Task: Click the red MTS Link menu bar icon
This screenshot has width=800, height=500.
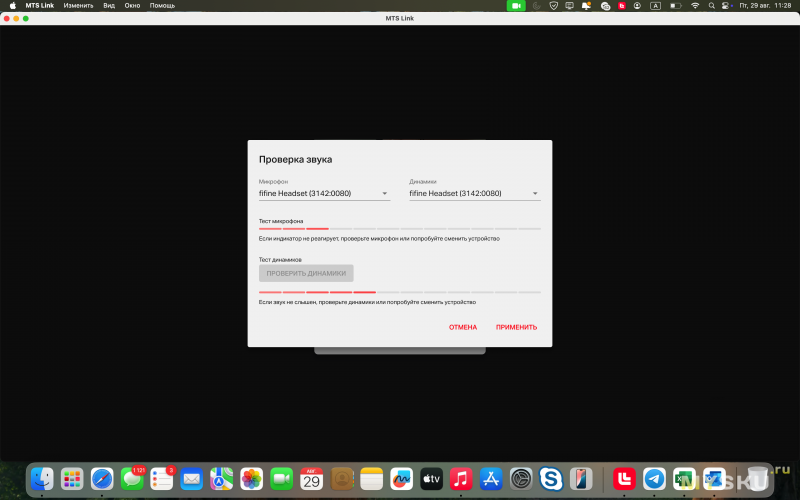Action: pyautogui.click(x=622, y=6)
